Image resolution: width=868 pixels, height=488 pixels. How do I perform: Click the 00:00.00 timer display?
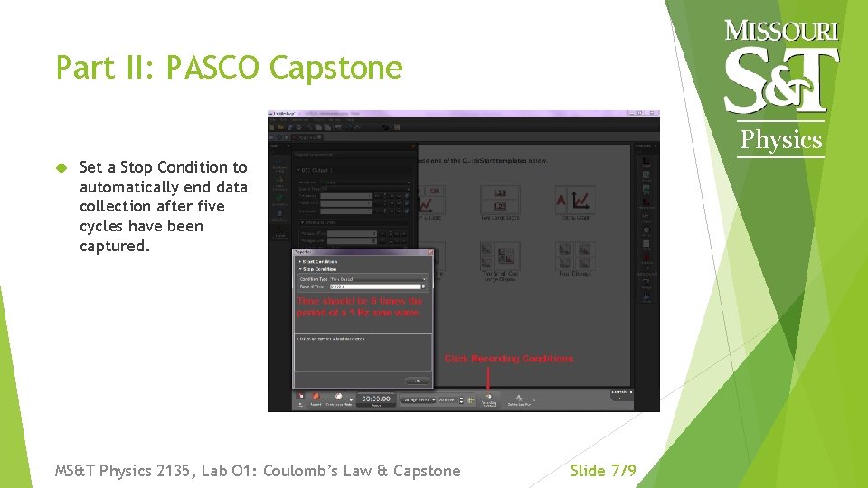[x=376, y=400]
